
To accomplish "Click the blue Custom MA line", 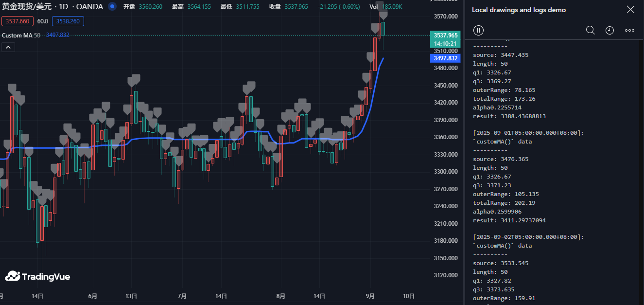I will point(194,139).
